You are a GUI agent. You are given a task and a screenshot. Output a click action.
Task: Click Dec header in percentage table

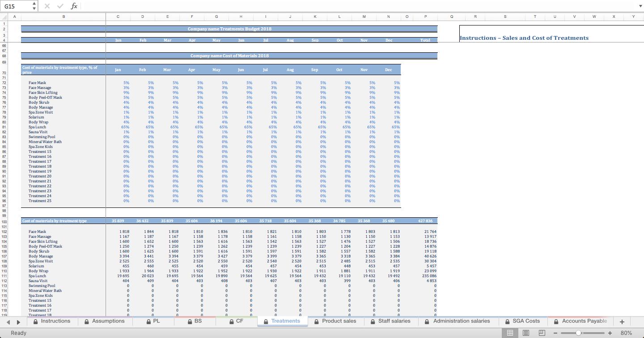click(388, 70)
